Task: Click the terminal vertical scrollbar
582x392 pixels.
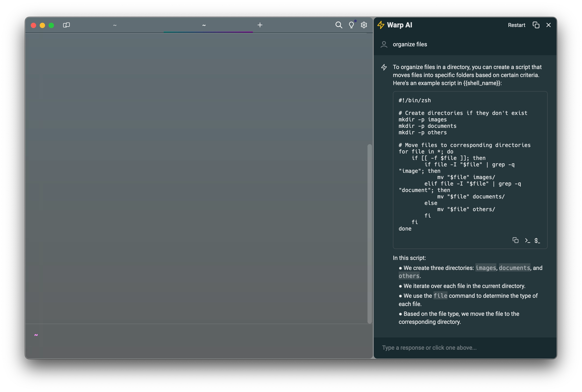Action: 369,233
